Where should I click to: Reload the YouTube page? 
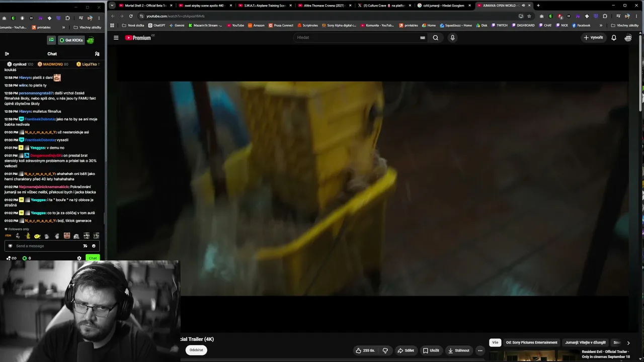point(131,16)
